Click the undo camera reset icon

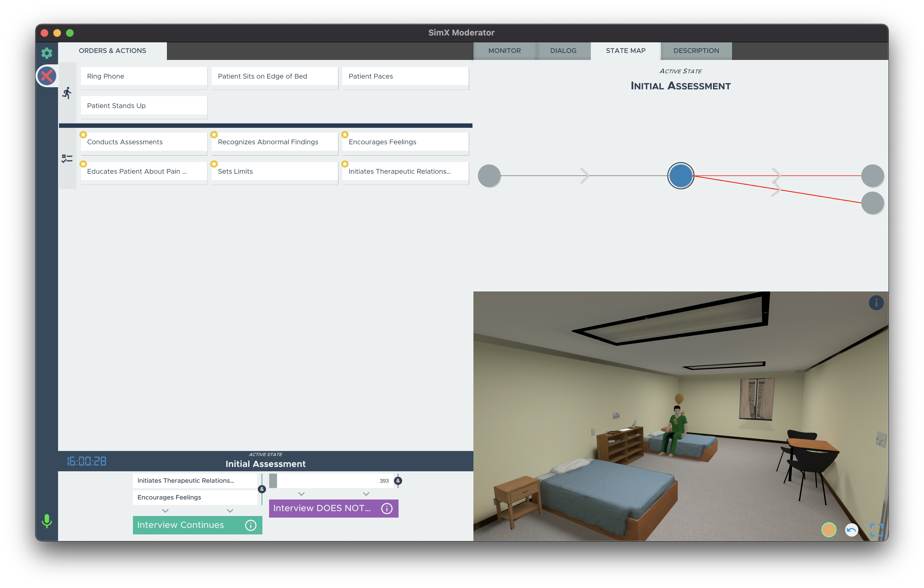pyautogui.click(x=851, y=530)
